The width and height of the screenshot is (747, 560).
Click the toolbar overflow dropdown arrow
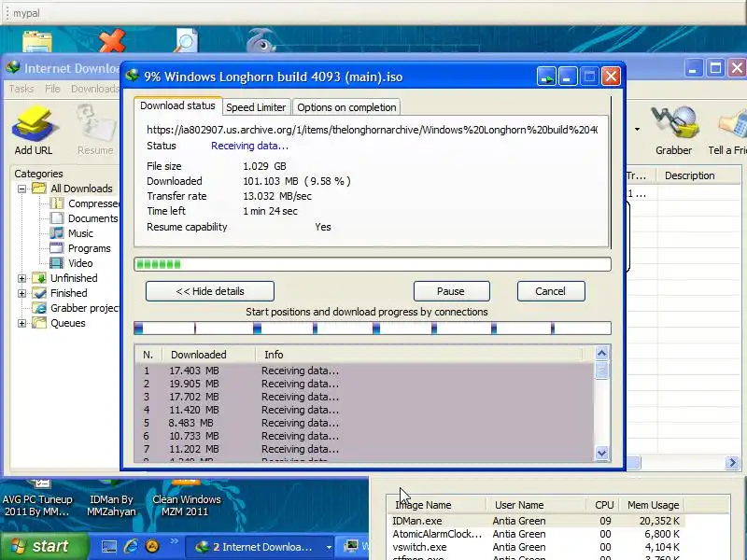coord(637,129)
